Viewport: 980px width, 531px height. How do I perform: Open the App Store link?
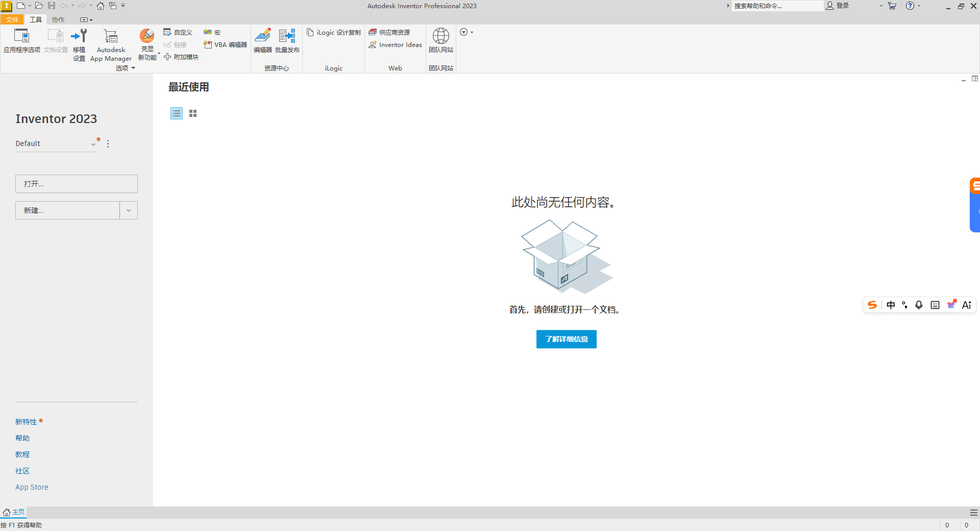point(31,487)
